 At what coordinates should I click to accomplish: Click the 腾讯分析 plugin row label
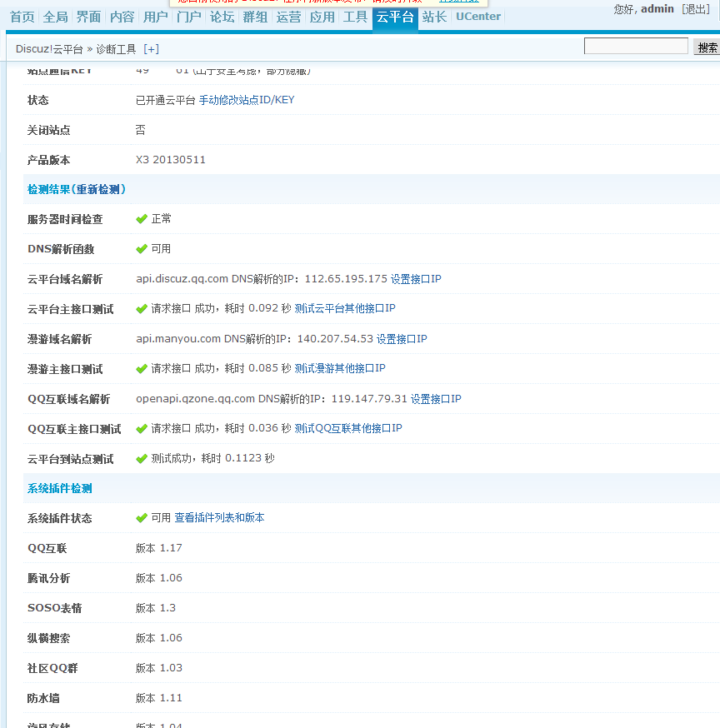coord(48,579)
